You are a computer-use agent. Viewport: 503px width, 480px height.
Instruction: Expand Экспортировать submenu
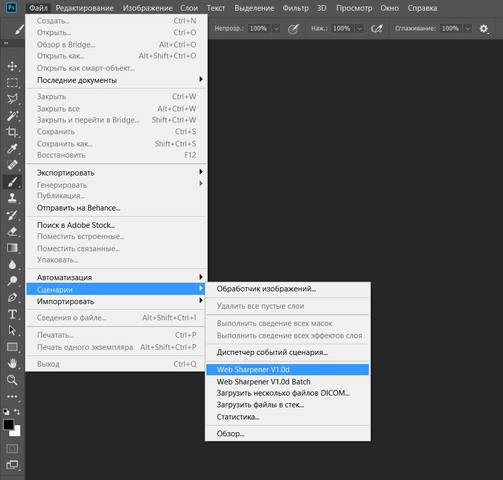pos(116,173)
